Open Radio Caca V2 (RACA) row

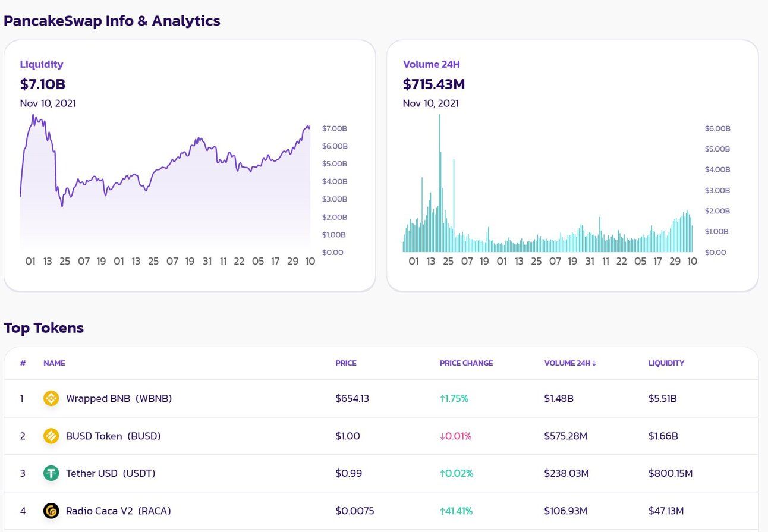pos(381,511)
